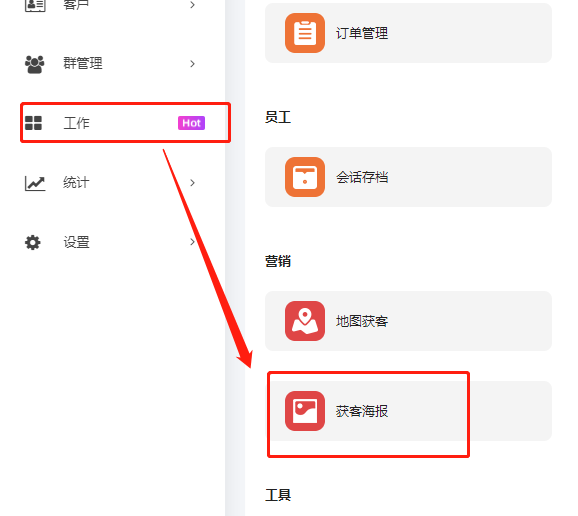Click the 群管理 people group icon

[x=34, y=64]
